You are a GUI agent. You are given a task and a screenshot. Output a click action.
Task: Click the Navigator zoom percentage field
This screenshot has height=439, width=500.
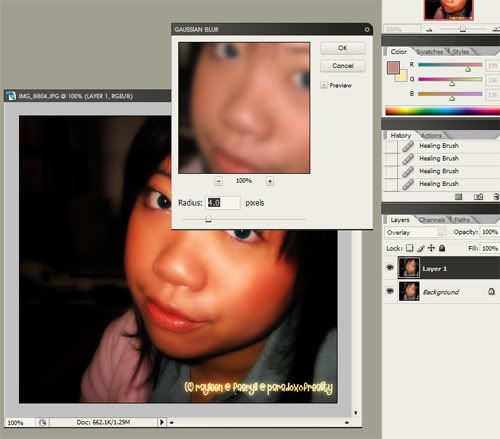[402, 29]
